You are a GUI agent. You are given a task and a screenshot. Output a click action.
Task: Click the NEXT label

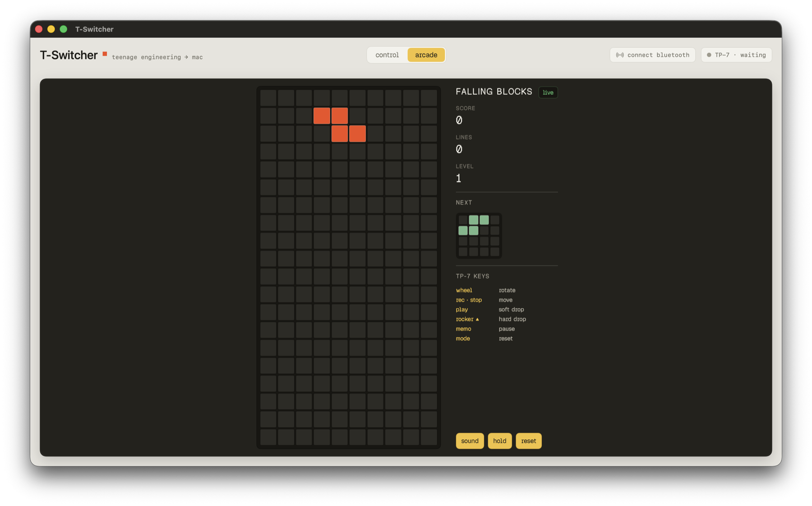point(464,203)
